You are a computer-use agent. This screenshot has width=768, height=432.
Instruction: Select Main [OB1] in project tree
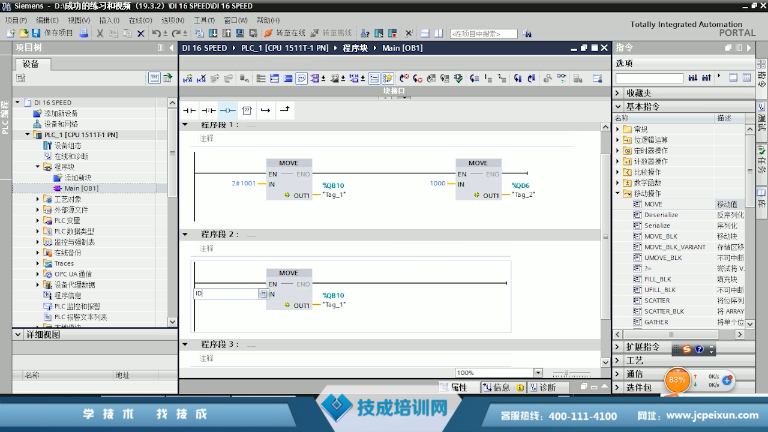(81, 188)
